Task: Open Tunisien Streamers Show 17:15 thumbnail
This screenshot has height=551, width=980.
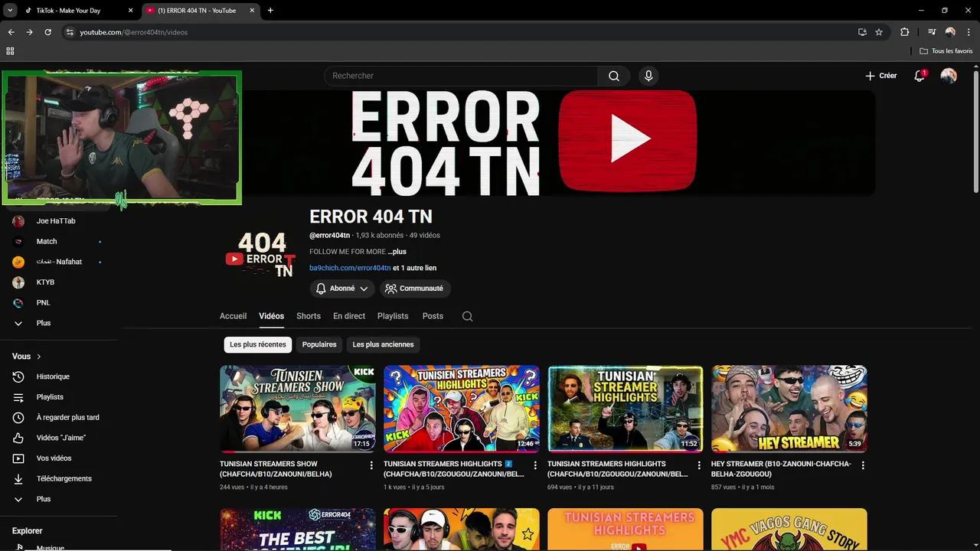Action: pyautogui.click(x=298, y=409)
